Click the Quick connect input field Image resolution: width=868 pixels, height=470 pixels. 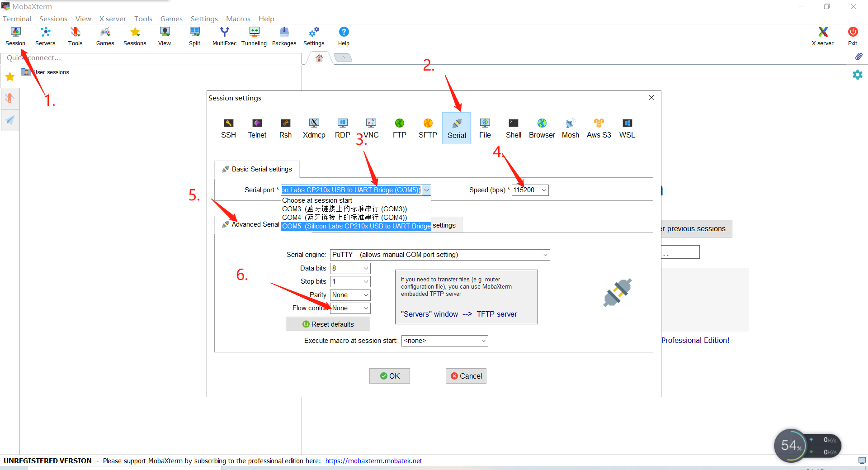tap(151, 58)
